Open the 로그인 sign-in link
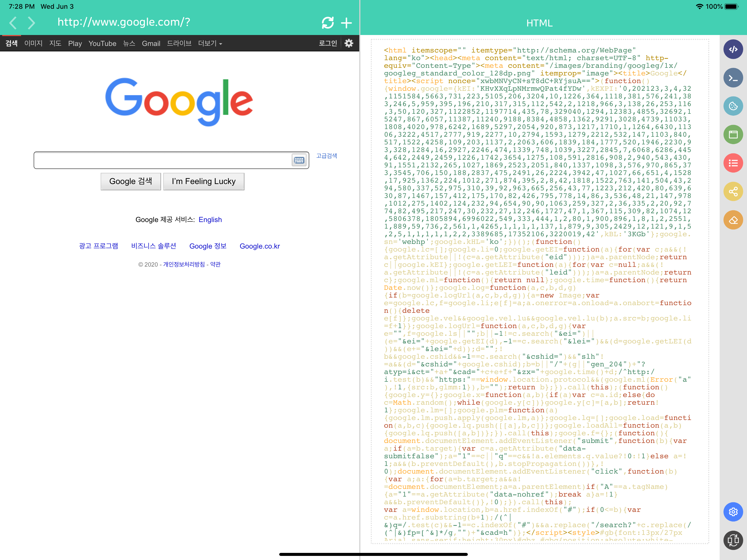The height and width of the screenshot is (560, 747). (327, 43)
